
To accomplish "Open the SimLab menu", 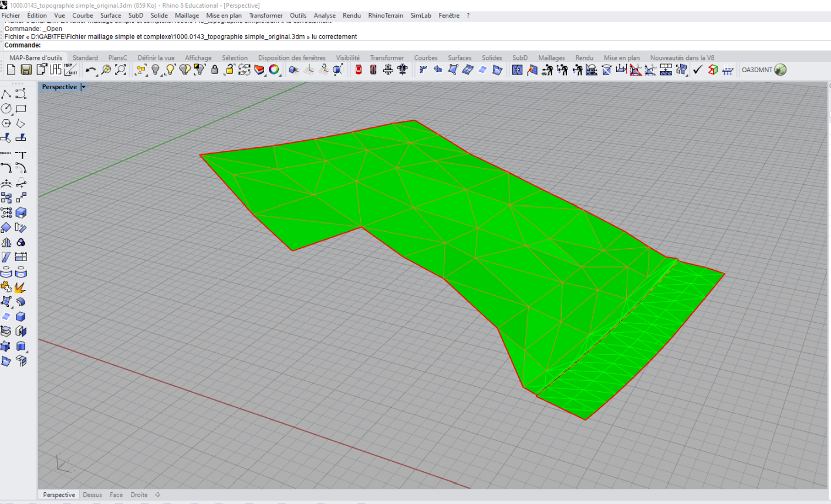I will pyautogui.click(x=421, y=16).
